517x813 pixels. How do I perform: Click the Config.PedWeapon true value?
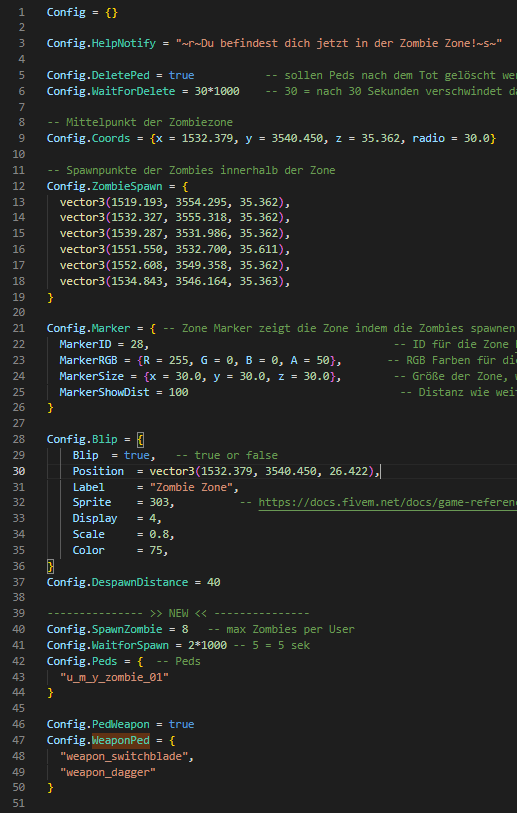[x=181, y=724]
